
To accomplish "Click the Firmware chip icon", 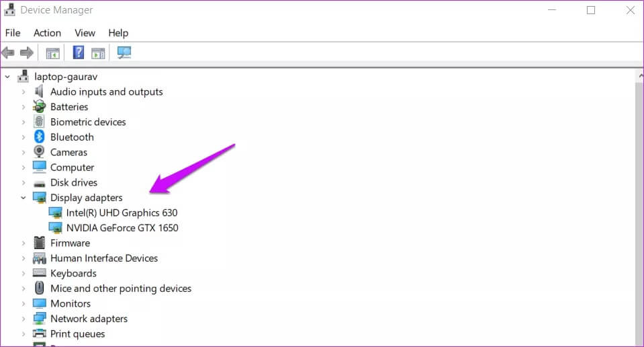I will click(40, 243).
